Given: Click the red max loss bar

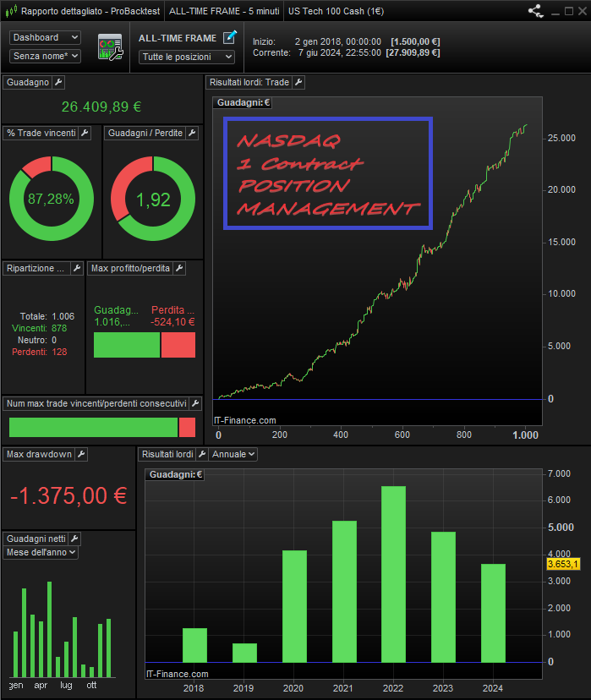Looking at the screenshot, I should click(178, 345).
